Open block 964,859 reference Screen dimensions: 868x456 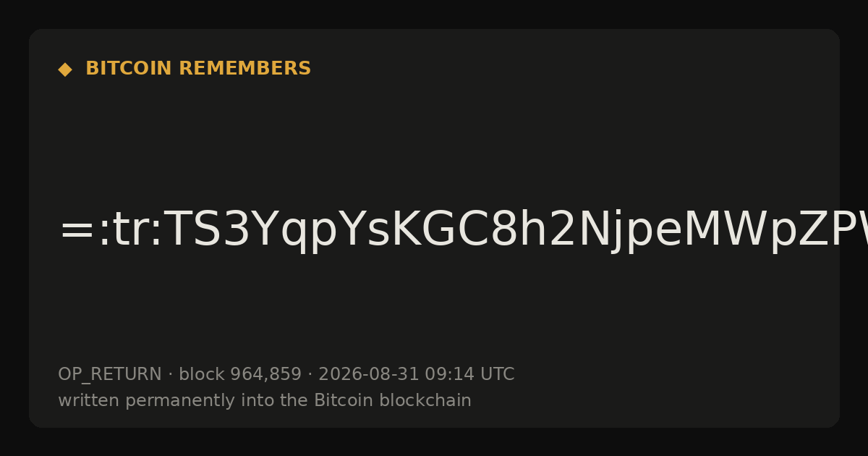point(240,375)
